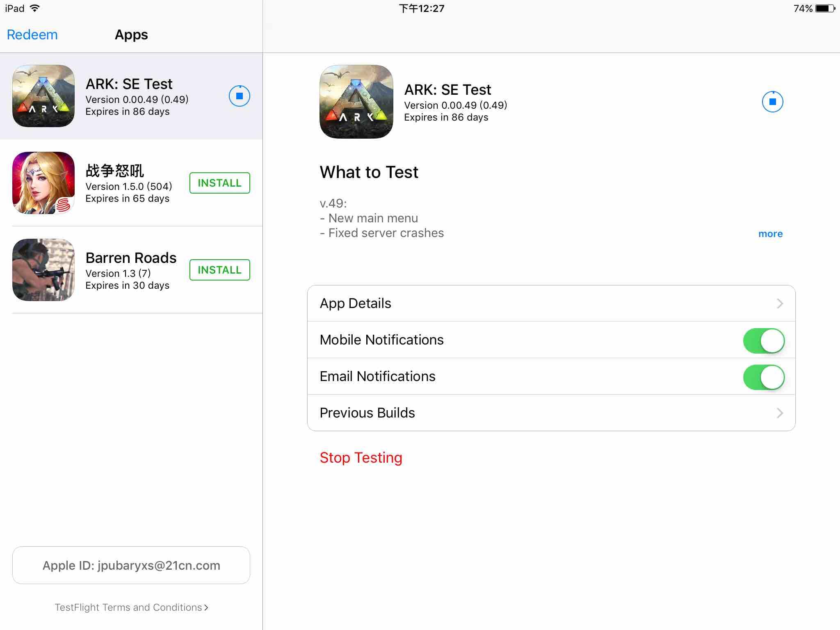Tap the battery status icon
This screenshot has height=630, width=840.
(825, 8)
